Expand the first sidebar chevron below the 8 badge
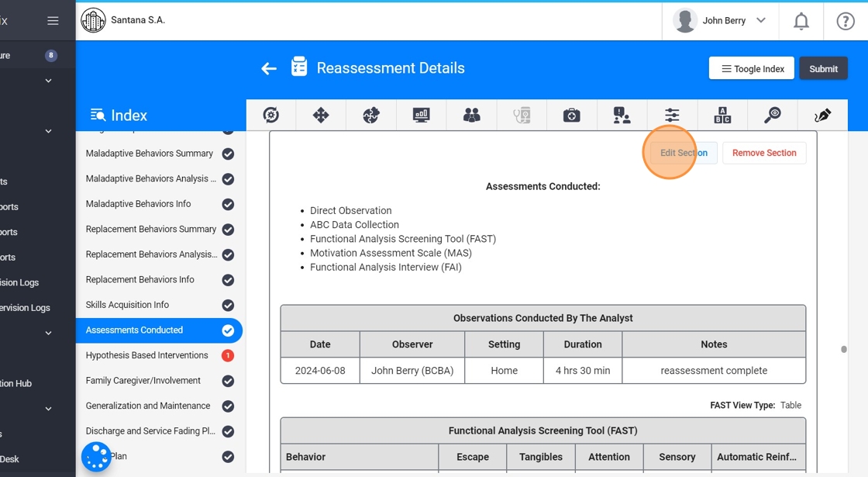The width and height of the screenshot is (868, 477). pos(48,81)
